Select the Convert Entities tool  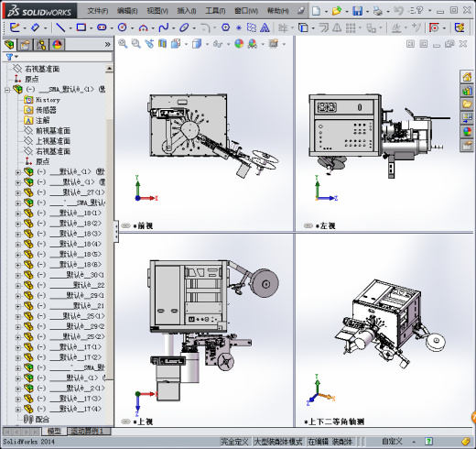coord(303,27)
